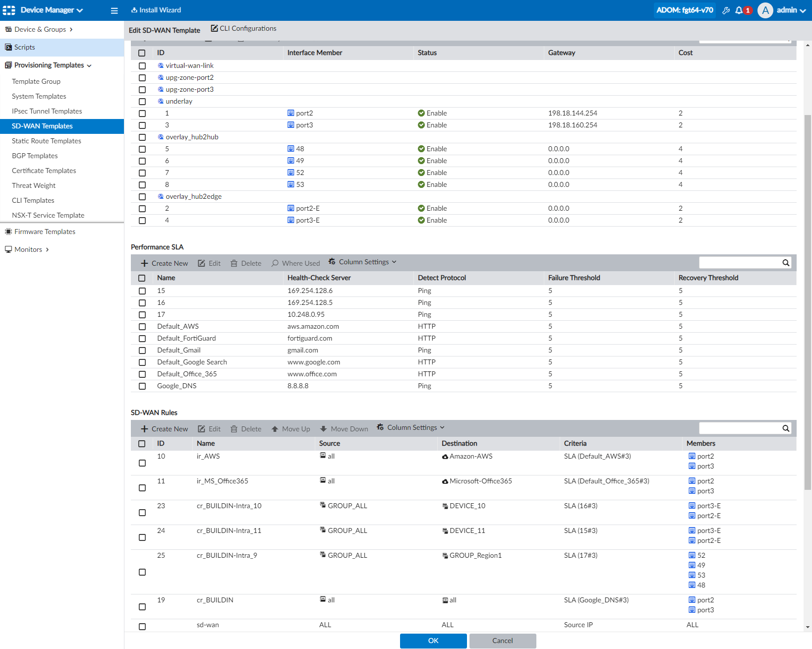Click the SD-WAN Rules search field
Viewport: 812px width, 649px height.
click(x=741, y=427)
